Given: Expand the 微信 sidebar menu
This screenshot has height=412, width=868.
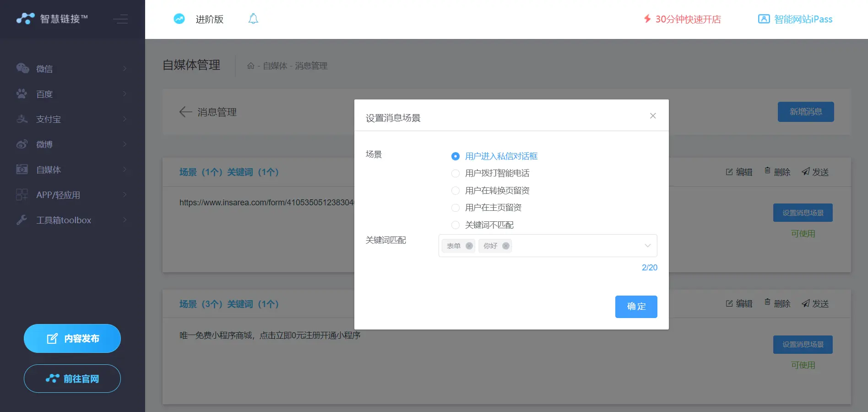Looking at the screenshot, I should 72,69.
